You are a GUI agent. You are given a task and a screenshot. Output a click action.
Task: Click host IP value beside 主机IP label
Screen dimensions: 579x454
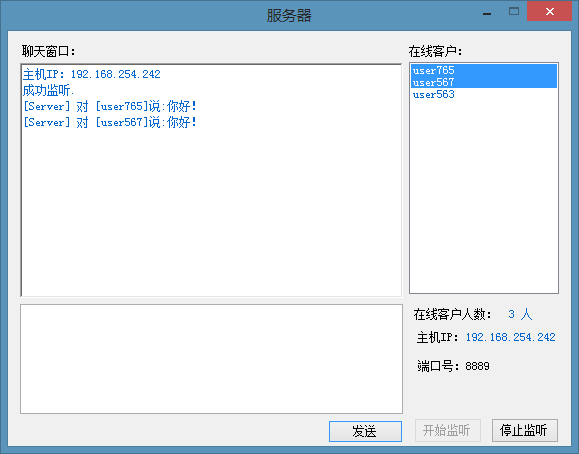[x=510, y=337]
